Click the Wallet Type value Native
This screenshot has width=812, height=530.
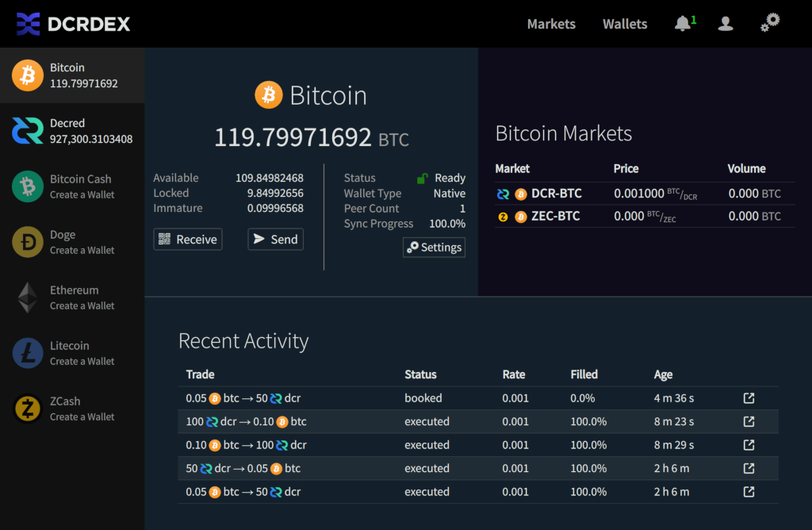(450, 194)
